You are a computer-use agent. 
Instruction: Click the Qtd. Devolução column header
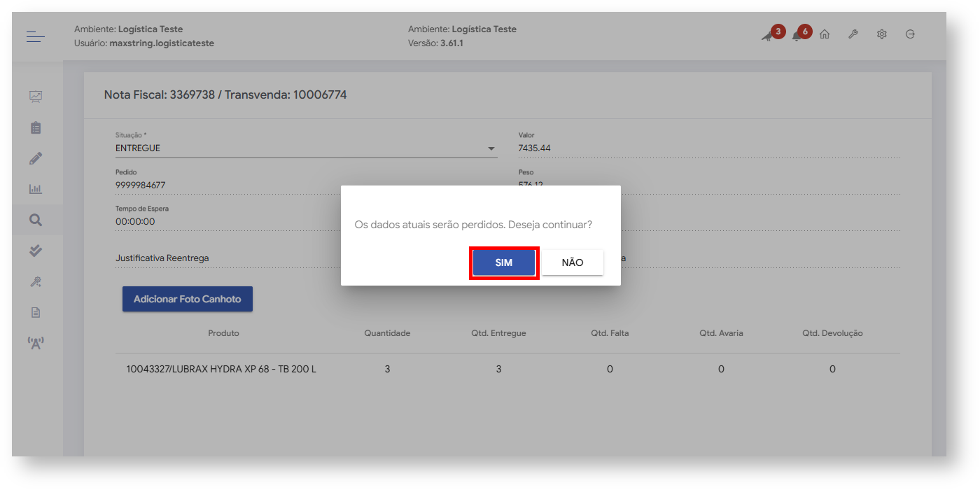(832, 333)
